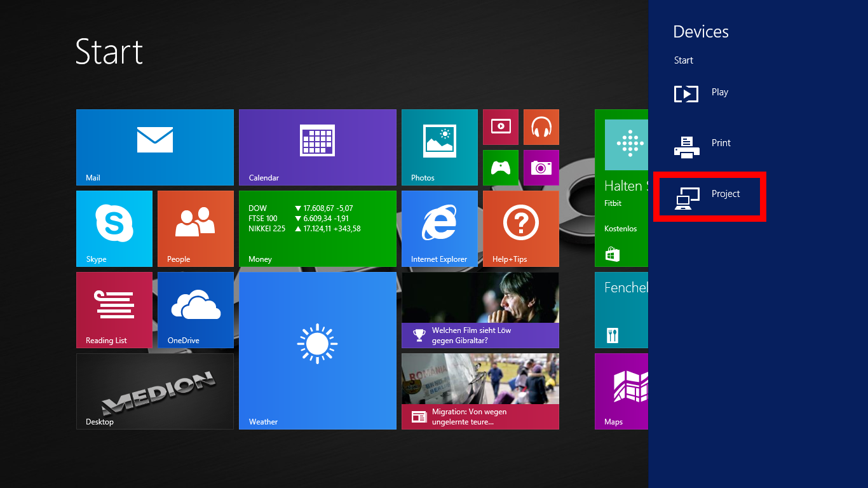Viewport: 868px width, 488px height.
Task: Click the FTSE 100 stock row
Action: pyautogui.click(x=299, y=219)
